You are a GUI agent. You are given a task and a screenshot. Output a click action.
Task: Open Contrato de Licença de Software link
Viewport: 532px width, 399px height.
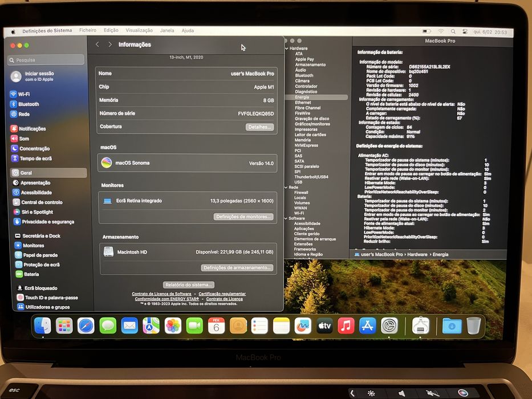[x=161, y=294]
